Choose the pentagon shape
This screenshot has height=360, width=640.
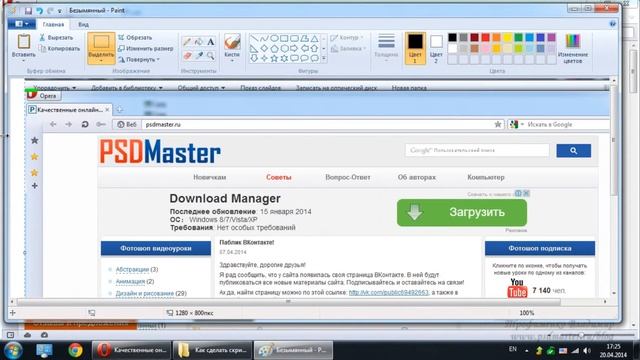pyautogui.click(x=274, y=49)
